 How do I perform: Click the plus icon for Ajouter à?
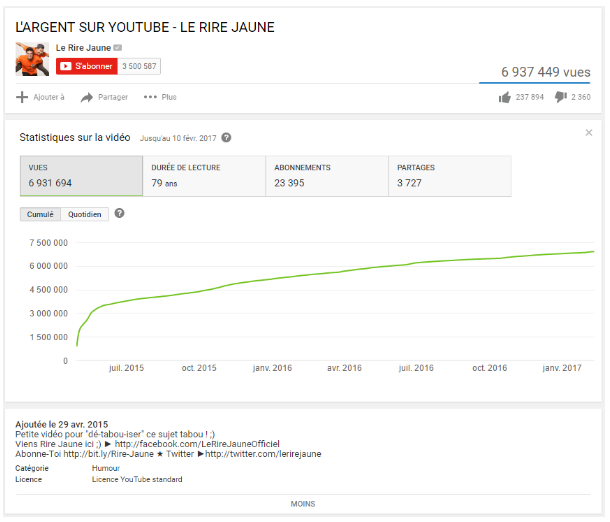22,97
